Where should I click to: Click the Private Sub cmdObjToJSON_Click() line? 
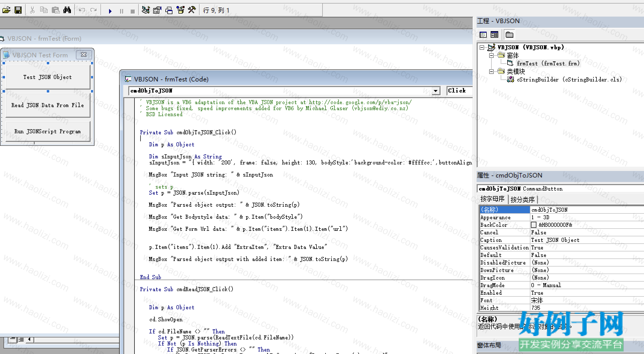coord(188,132)
